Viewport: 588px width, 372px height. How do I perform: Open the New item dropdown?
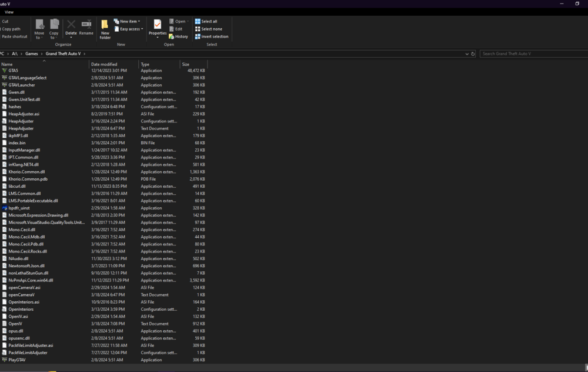tap(127, 21)
